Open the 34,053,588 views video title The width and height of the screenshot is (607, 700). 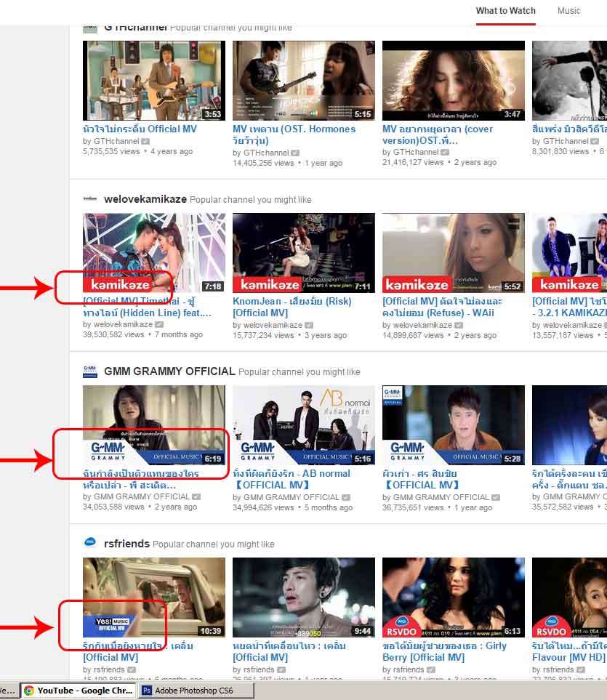(140, 480)
